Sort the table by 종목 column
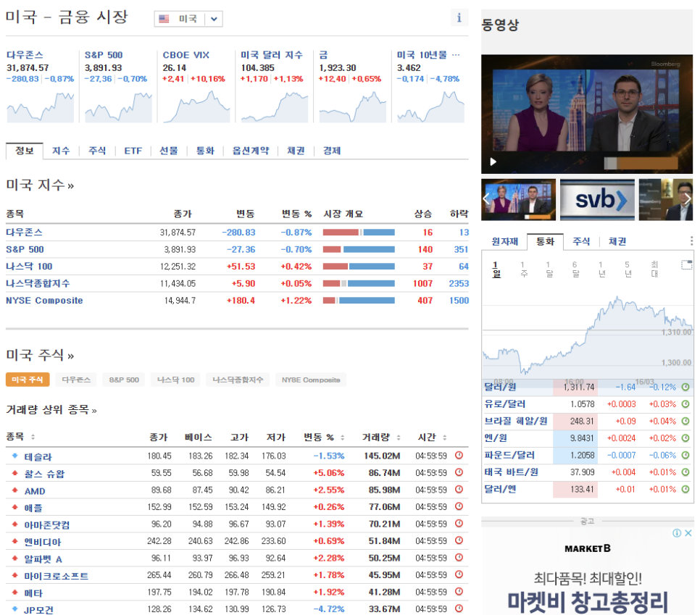The height and width of the screenshot is (615, 700). 33,438
